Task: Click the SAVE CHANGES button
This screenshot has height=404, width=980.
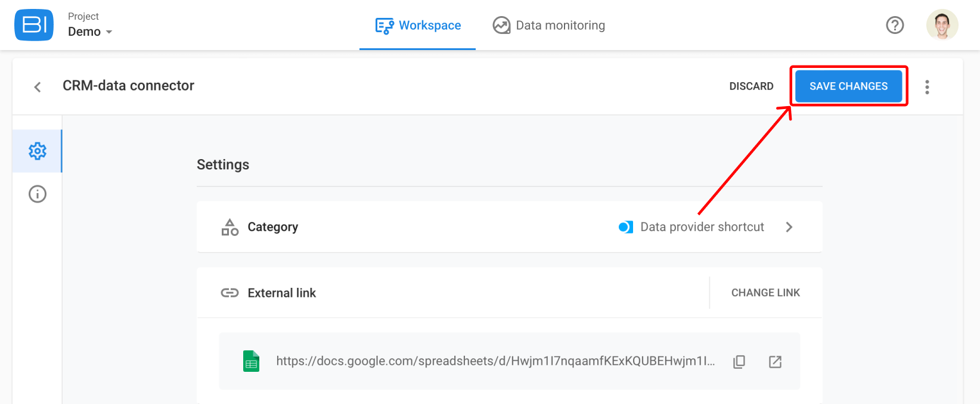Action: (848, 86)
